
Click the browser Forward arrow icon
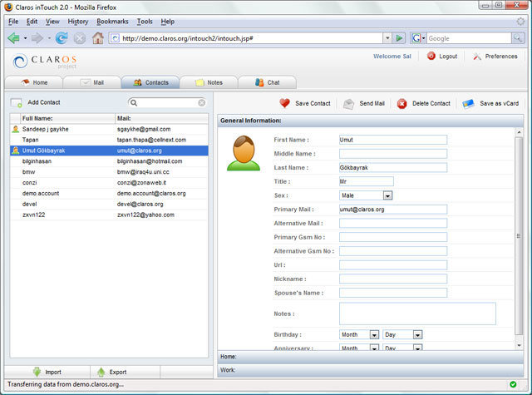point(37,38)
